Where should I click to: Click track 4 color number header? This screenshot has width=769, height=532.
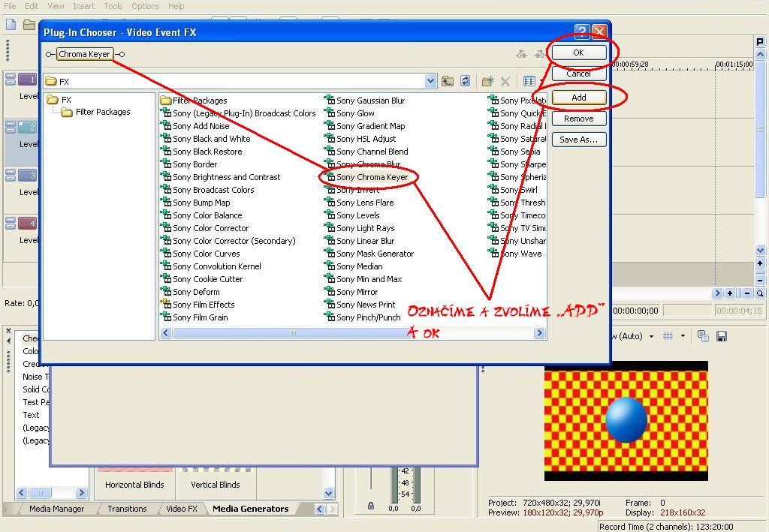click(28, 224)
